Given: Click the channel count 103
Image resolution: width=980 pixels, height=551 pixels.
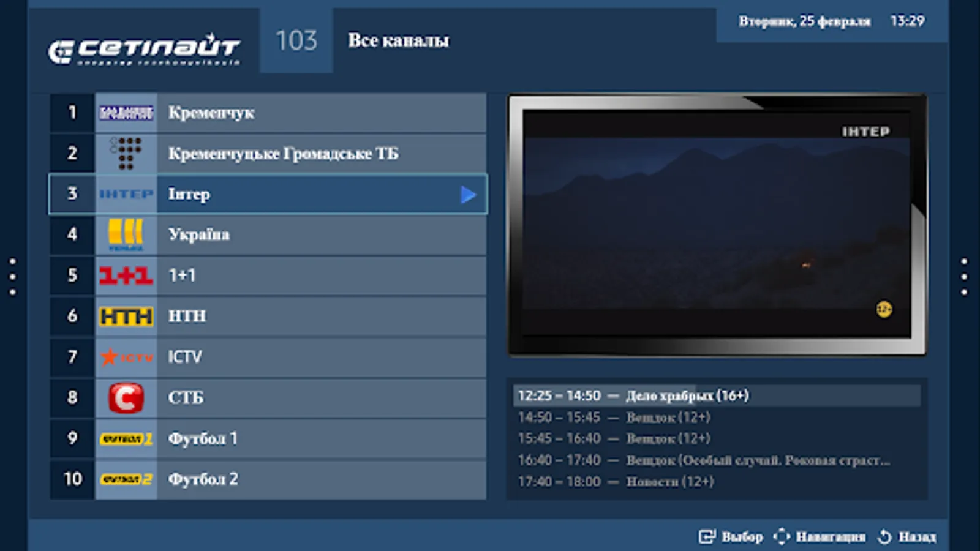Looking at the screenshot, I should tap(296, 40).
